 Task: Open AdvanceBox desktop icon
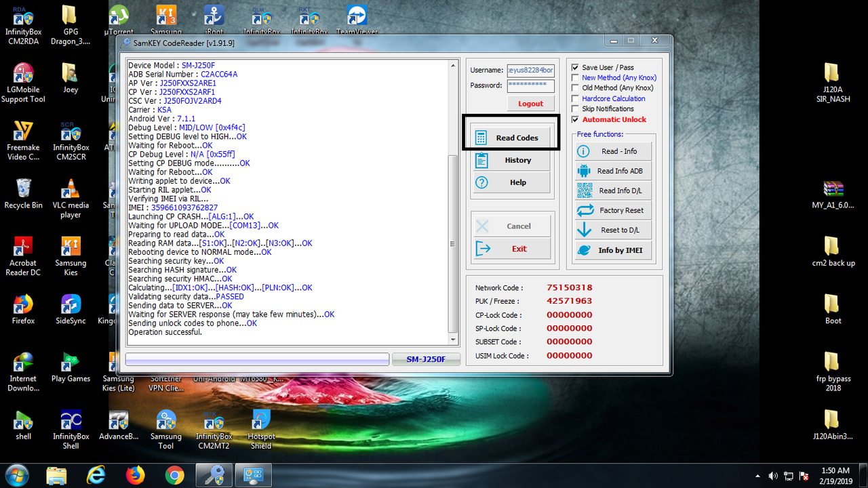[119, 425]
